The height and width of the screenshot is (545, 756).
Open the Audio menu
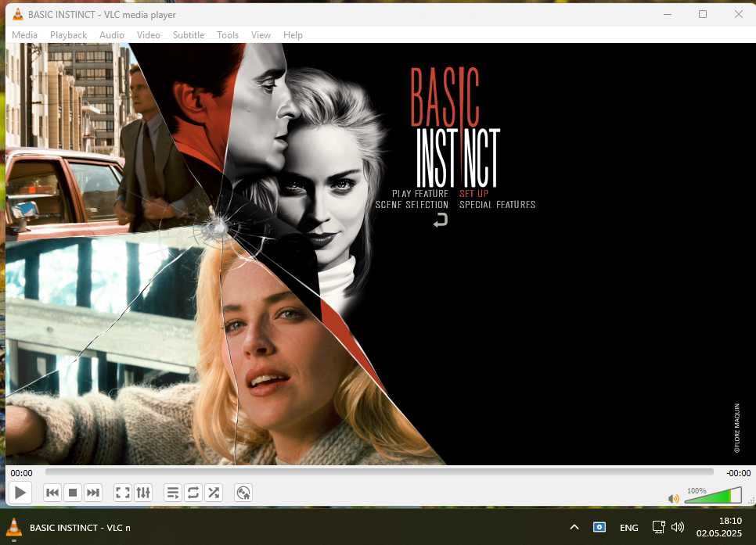112,34
